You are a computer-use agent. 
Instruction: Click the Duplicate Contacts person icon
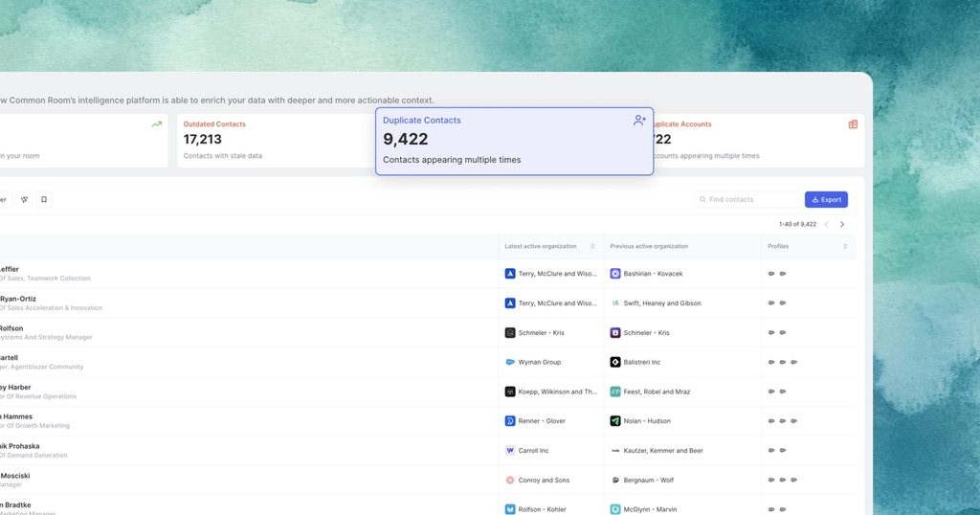pyautogui.click(x=639, y=120)
